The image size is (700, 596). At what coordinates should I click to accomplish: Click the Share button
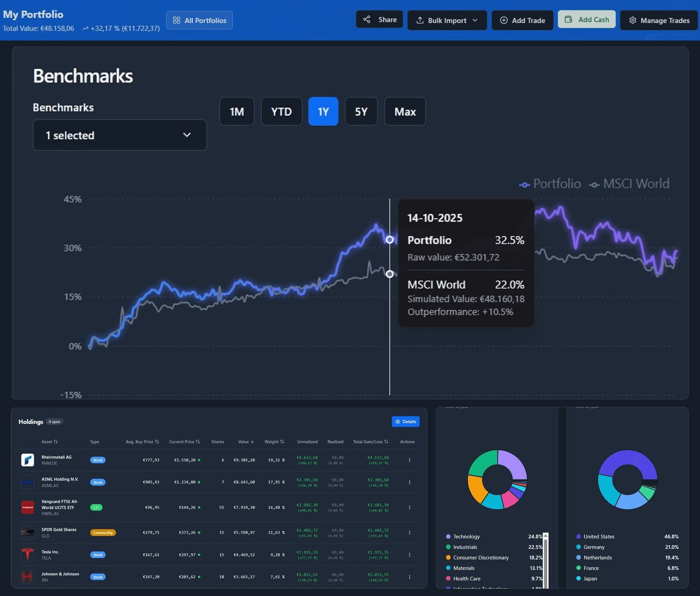[379, 19]
